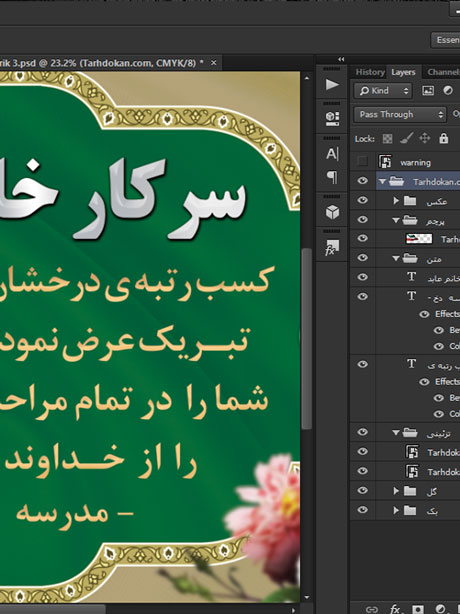
Task: Open the Styles panel (fx square icon)
Action: (332, 247)
